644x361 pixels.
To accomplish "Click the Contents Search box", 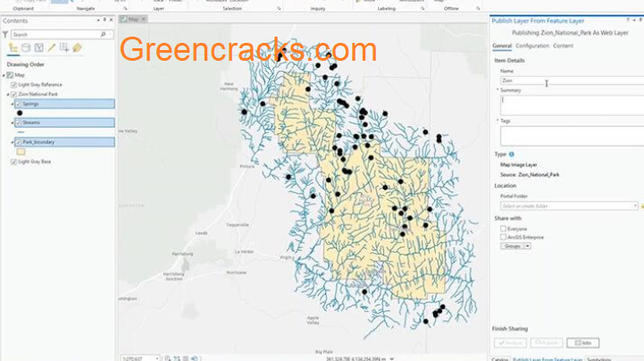I will click(61, 35).
